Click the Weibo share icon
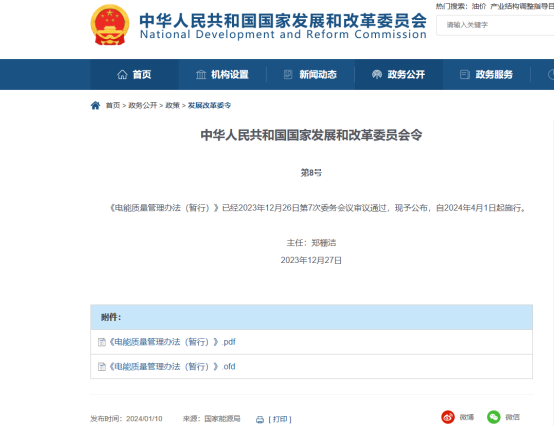The height and width of the screenshot is (434, 554). (448, 417)
